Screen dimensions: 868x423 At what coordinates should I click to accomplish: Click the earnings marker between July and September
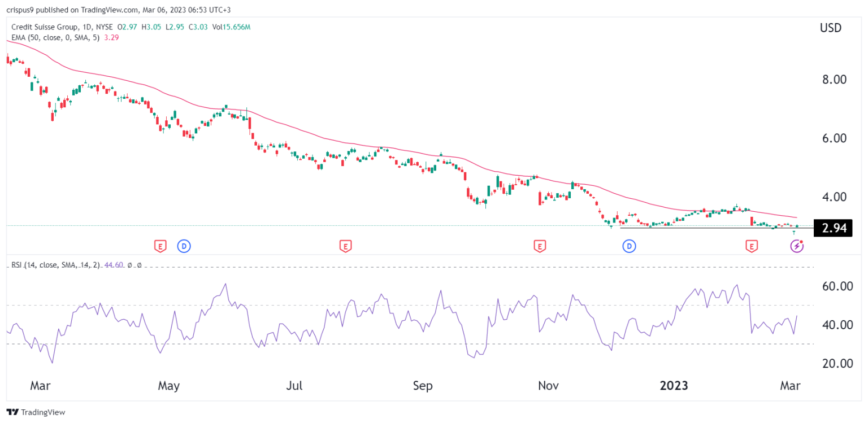345,246
